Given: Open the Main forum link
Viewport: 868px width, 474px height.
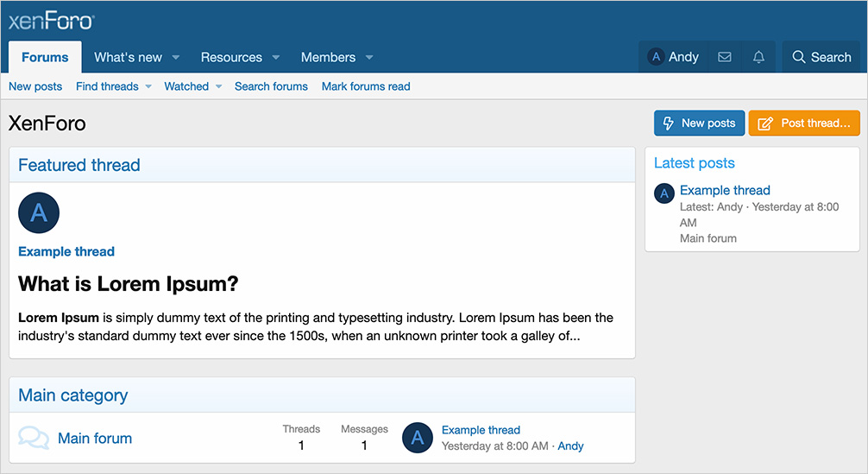Looking at the screenshot, I should tap(95, 438).
